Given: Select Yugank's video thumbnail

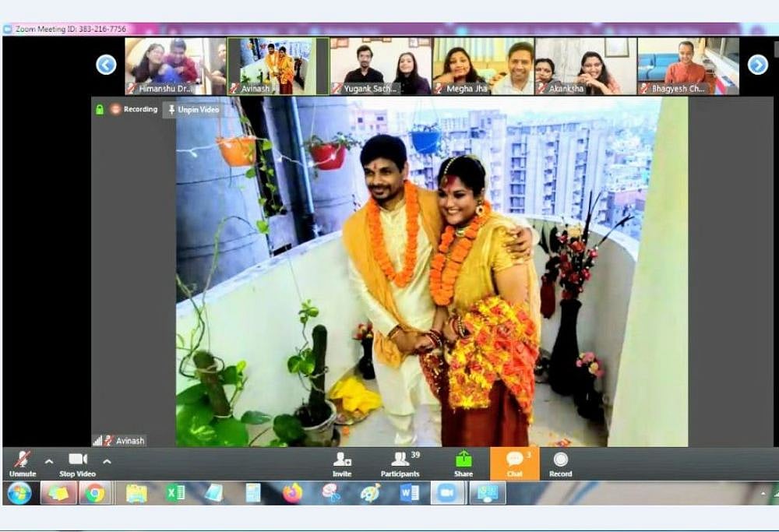Looking at the screenshot, I should 380,66.
